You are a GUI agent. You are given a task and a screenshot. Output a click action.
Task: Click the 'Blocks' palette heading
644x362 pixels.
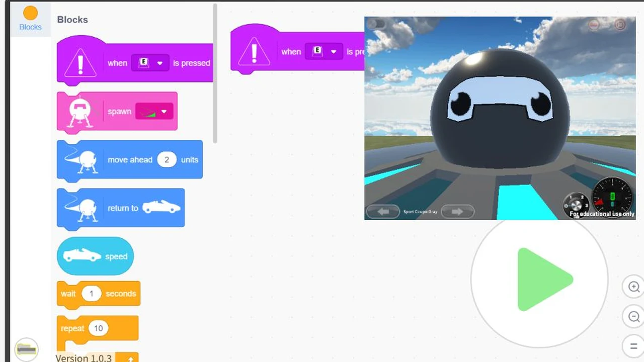(72, 20)
